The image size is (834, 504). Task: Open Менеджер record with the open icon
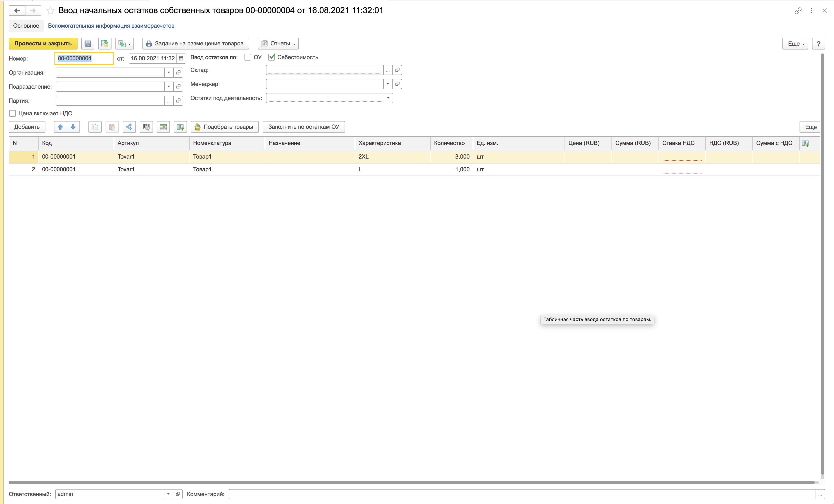click(397, 84)
